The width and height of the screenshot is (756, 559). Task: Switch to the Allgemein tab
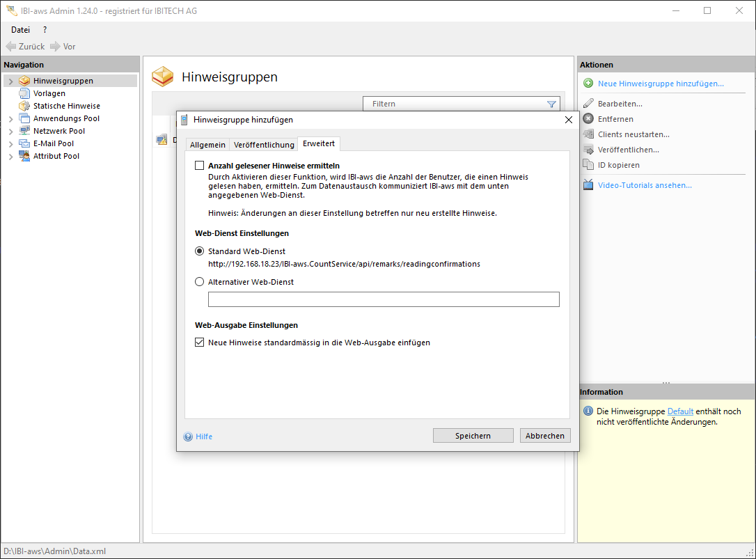click(207, 144)
